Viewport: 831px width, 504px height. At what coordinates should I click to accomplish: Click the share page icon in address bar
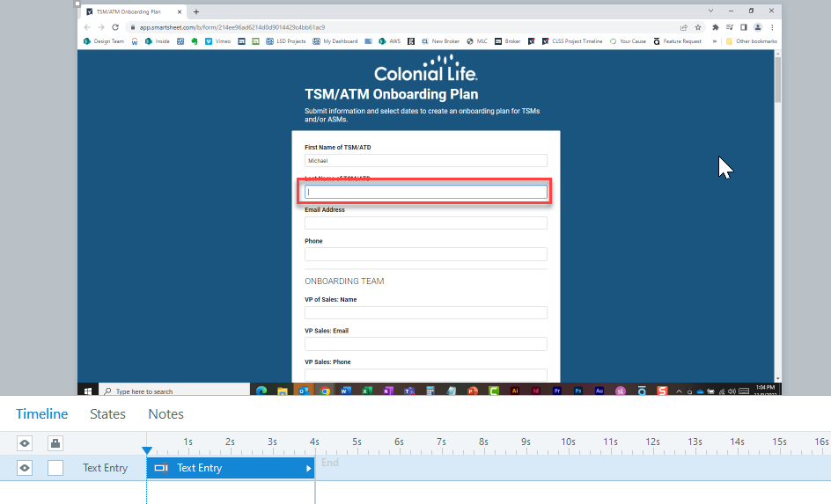pos(684,27)
